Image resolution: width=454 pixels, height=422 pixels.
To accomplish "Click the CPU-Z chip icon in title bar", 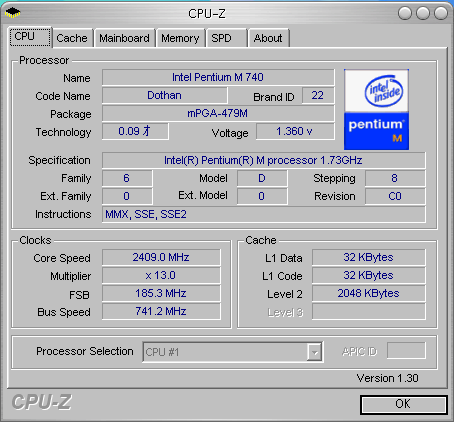I will click(13, 13).
